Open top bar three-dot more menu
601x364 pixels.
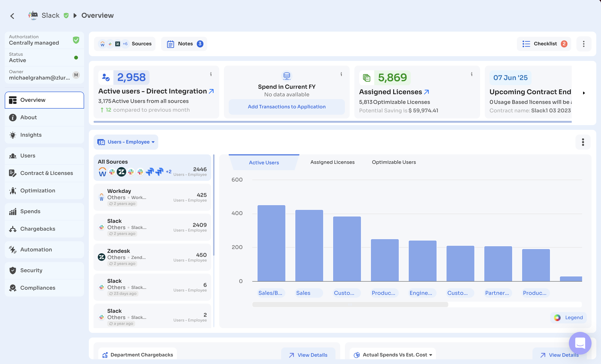click(x=584, y=44)
